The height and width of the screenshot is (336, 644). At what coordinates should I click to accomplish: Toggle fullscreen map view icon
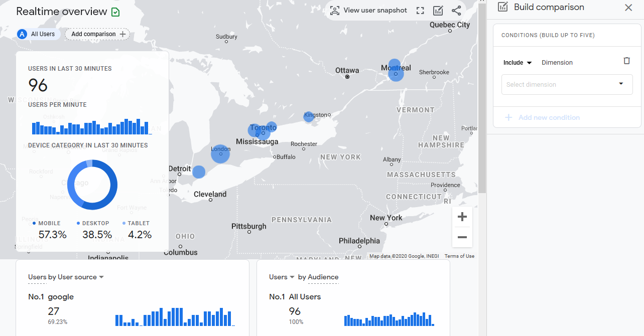(x=420, y=11)
